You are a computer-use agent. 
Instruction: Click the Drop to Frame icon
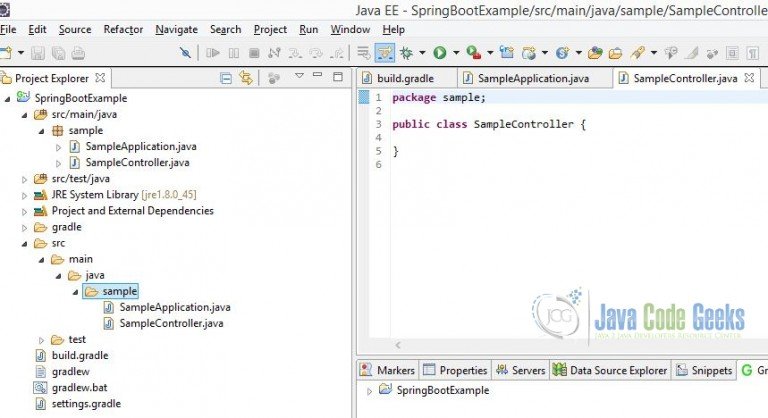pos(363,52)
